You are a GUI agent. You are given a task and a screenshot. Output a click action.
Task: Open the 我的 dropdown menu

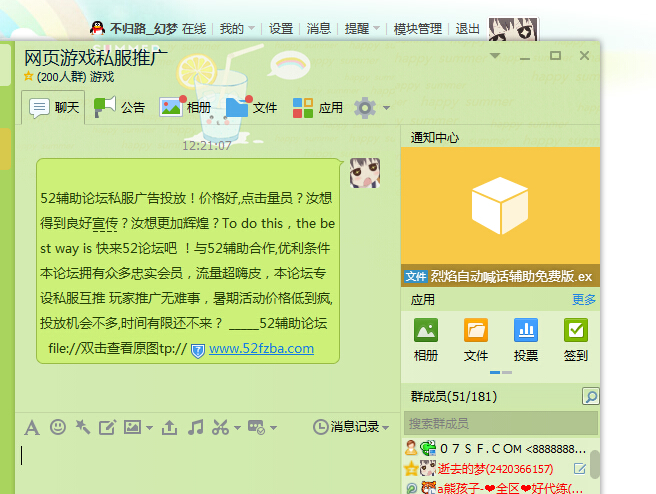tap(237, 28)
